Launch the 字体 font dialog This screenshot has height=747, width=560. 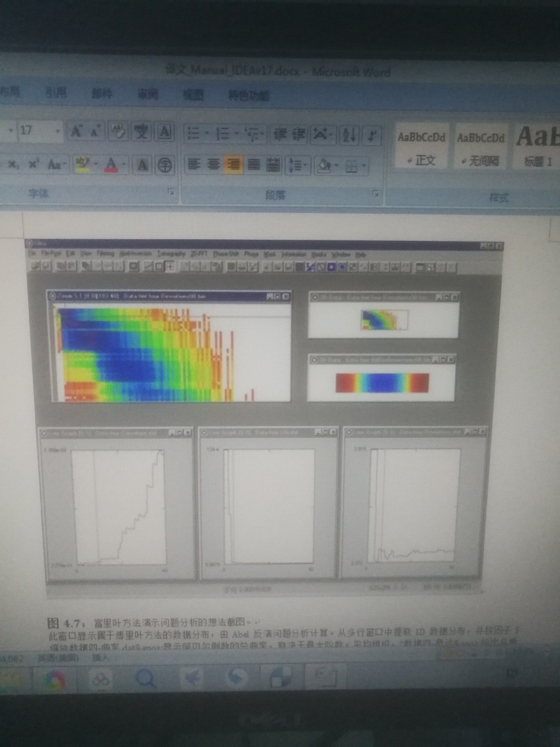[x=171, y=191]
